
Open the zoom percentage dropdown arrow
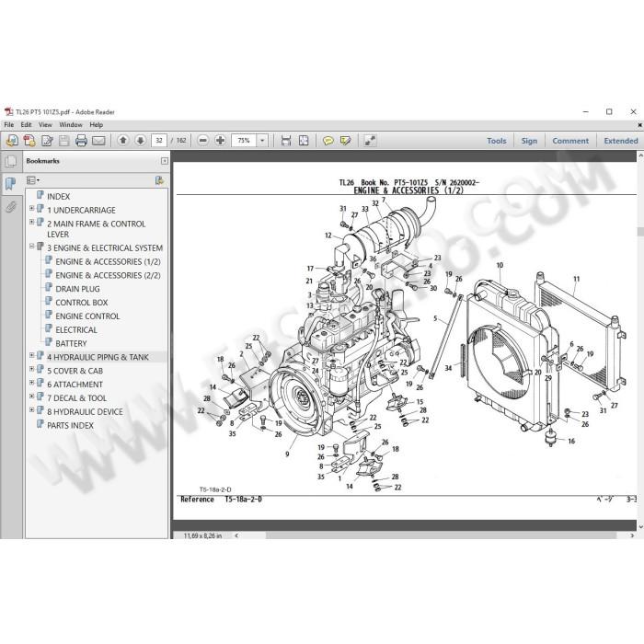[262, 141]
